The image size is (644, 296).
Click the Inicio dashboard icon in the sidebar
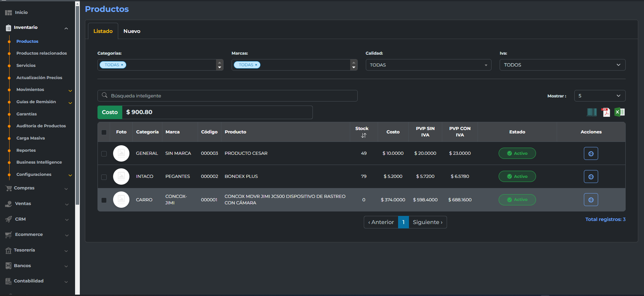click(8, 13)
